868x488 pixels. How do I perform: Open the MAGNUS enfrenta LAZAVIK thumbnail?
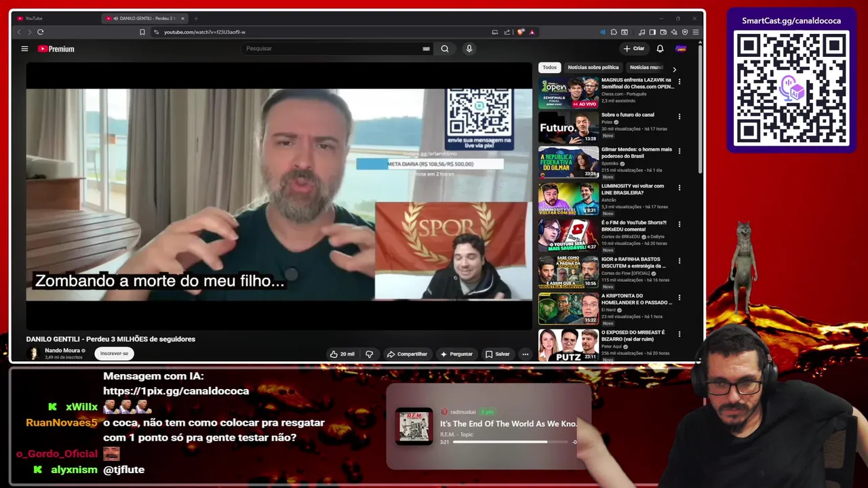tap(568, 93)
